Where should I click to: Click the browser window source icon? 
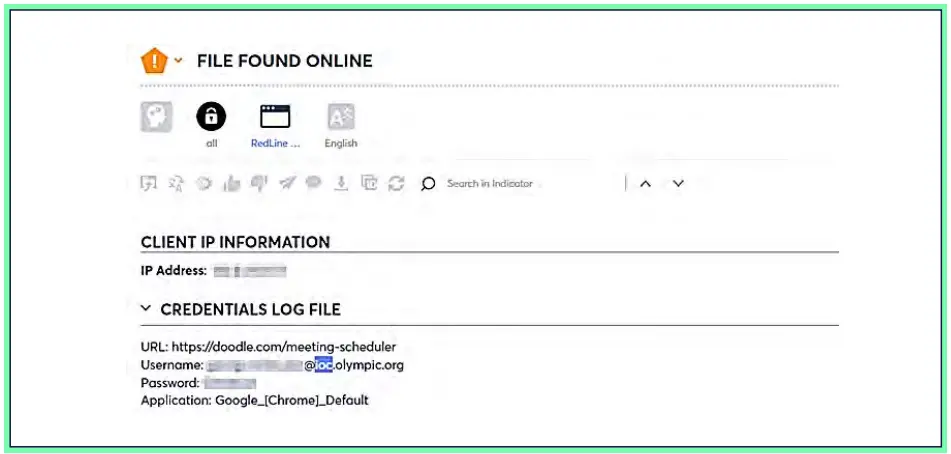(x=275, y=116)
